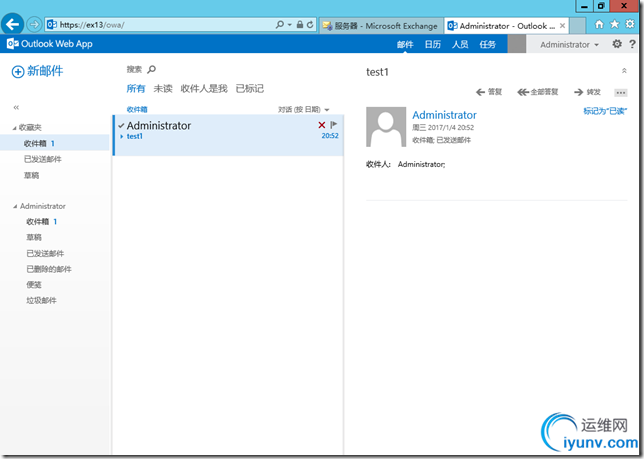Collapse the reading pane header chevrons
644x459 pixels.
tap(624, 71)
